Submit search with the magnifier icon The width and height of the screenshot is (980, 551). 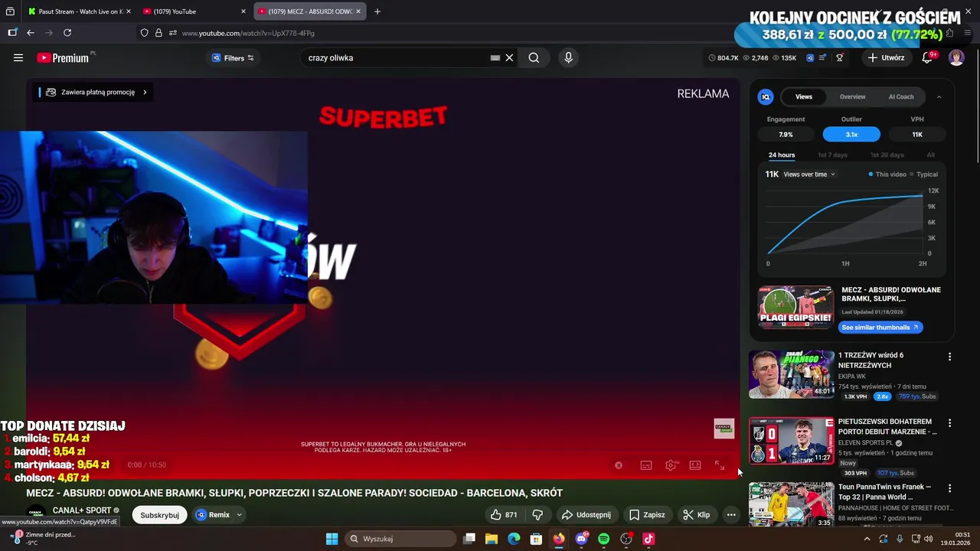pyautogui.click(x=534, y=57)
